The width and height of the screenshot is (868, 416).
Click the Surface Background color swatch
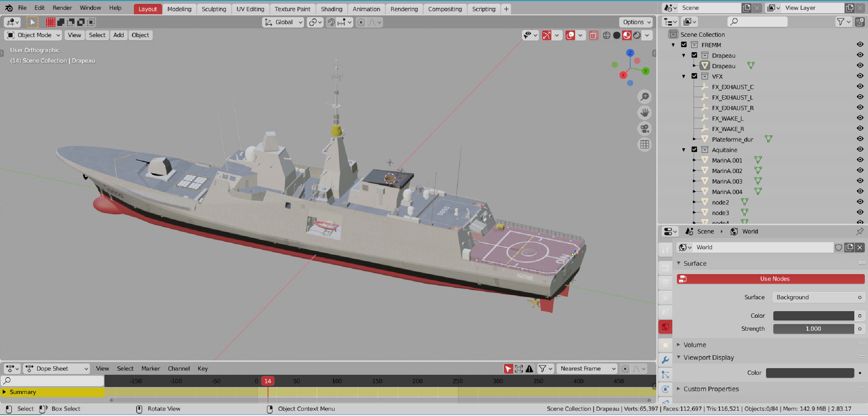(x=813, y=315)
